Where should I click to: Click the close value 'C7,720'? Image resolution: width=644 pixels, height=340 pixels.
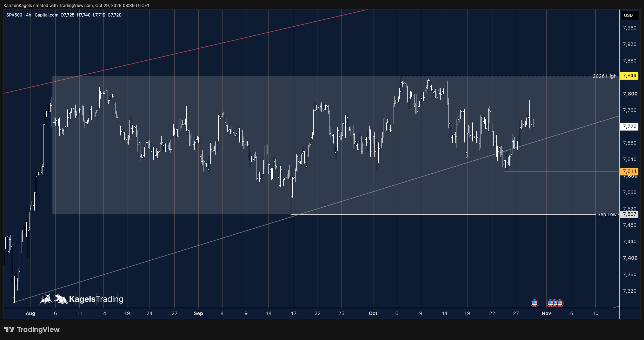(114, 15)
